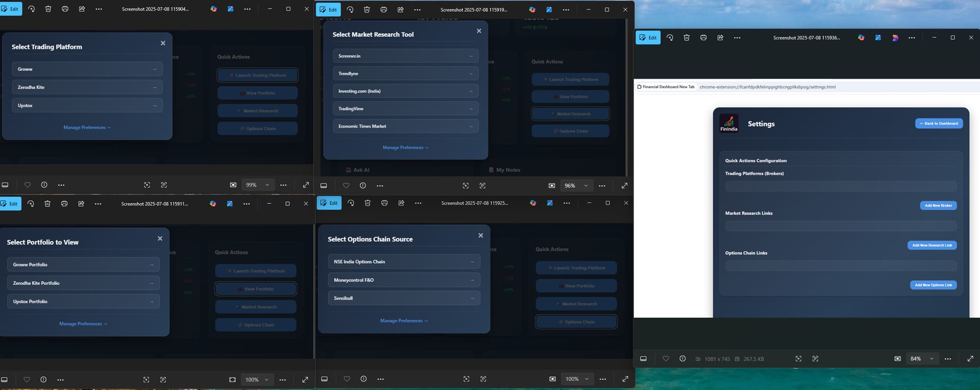Open the 84% zoom dropdown
Viewport: 980px width, 390px height.
tap(922, 359)
